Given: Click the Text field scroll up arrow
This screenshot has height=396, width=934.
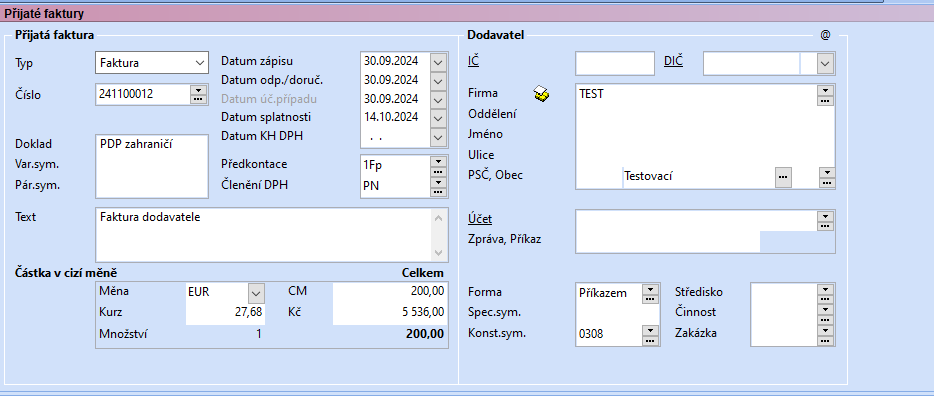Looking at the screenshot, I should [x=439, y=218].
